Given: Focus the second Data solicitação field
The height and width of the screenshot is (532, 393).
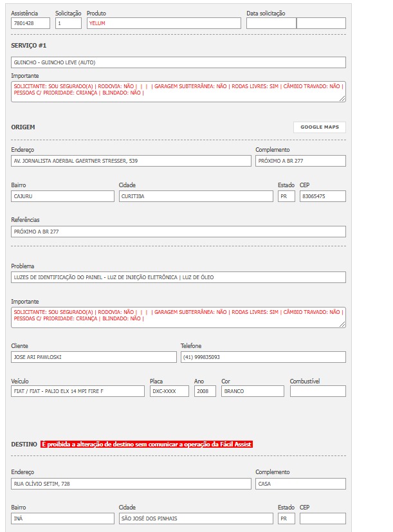Looking at the screenshot, I should [x=322, y=23].
